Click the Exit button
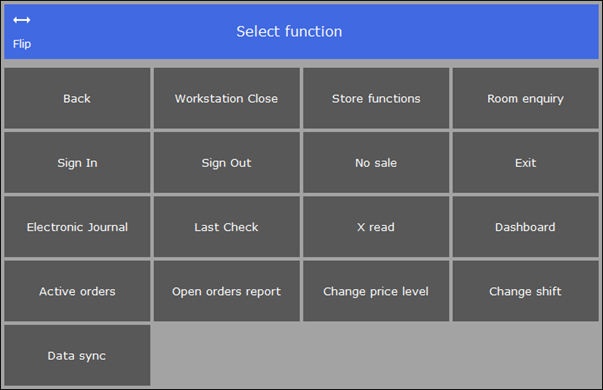This screenshot has height=390, width=603. (x=525, y=163)
